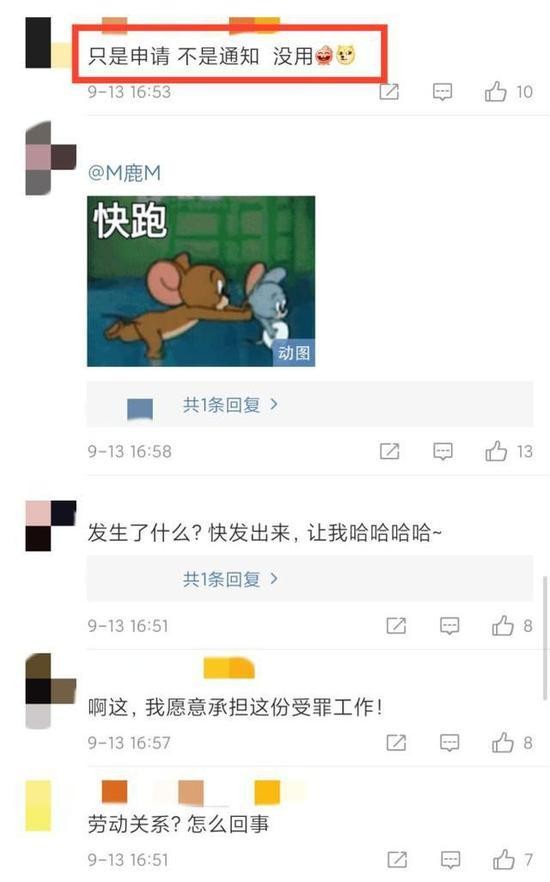Reply to the 啊这 16:57 comment
550x882 pixels.
(449, 742)
